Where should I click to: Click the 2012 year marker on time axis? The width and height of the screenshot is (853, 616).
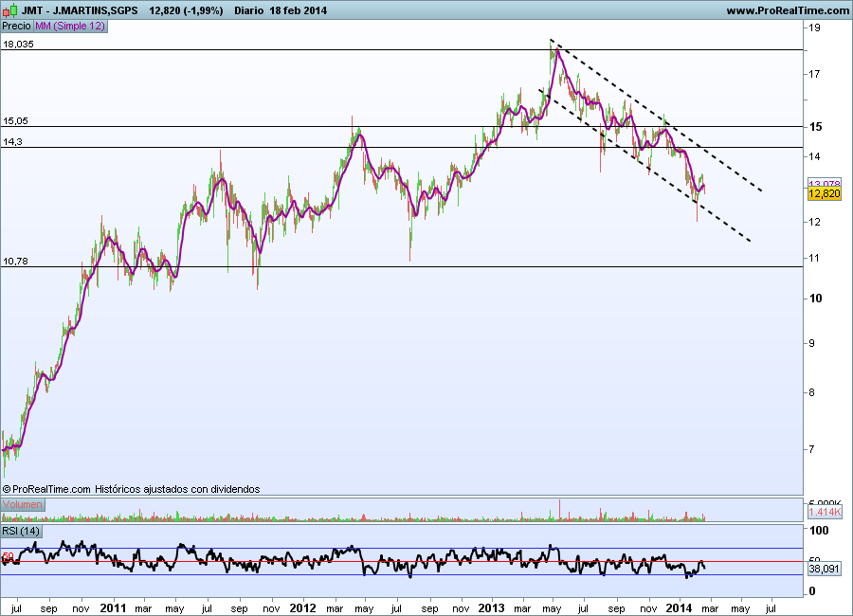click(302, 607)
